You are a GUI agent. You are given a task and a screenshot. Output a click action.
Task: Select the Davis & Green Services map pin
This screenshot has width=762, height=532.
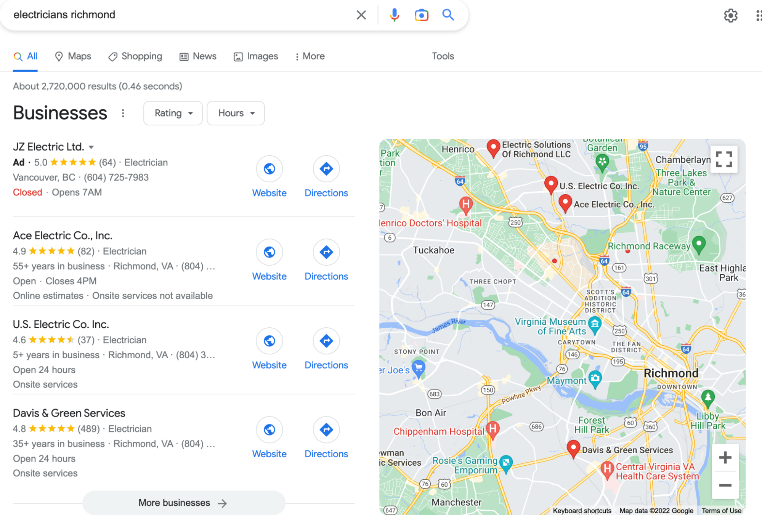point(573,448)
